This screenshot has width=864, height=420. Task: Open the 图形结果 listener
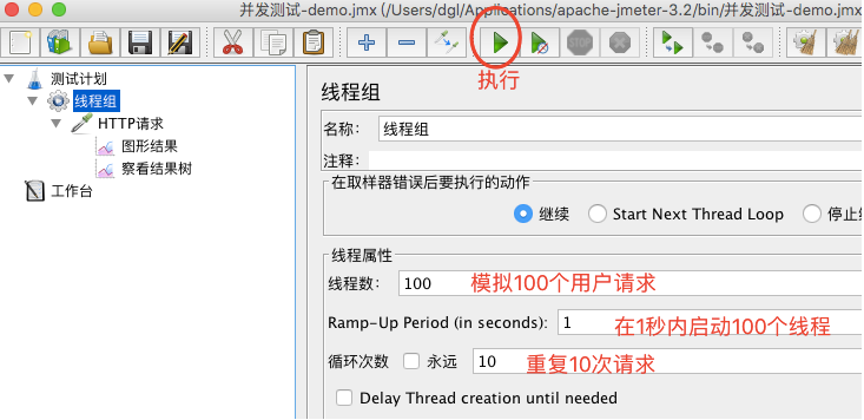tap(149, 147)
